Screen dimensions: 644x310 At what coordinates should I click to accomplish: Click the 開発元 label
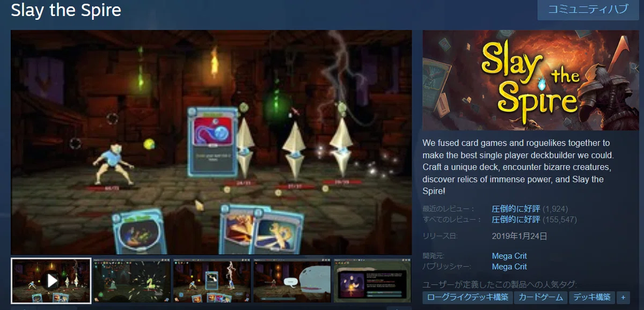(434, 256)
